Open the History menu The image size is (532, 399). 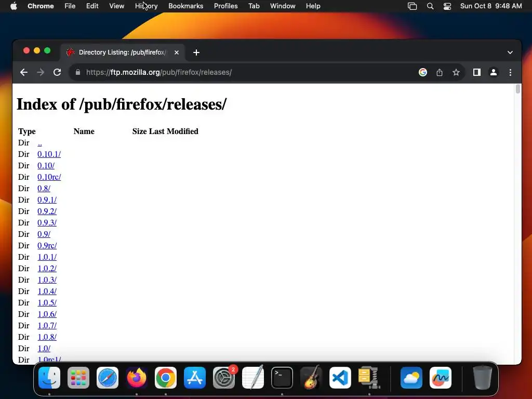(146, 6)
